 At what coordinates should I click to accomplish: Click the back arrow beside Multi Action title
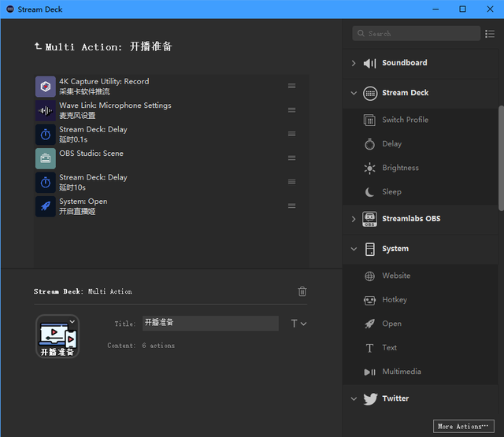click(x=38, y=46)
